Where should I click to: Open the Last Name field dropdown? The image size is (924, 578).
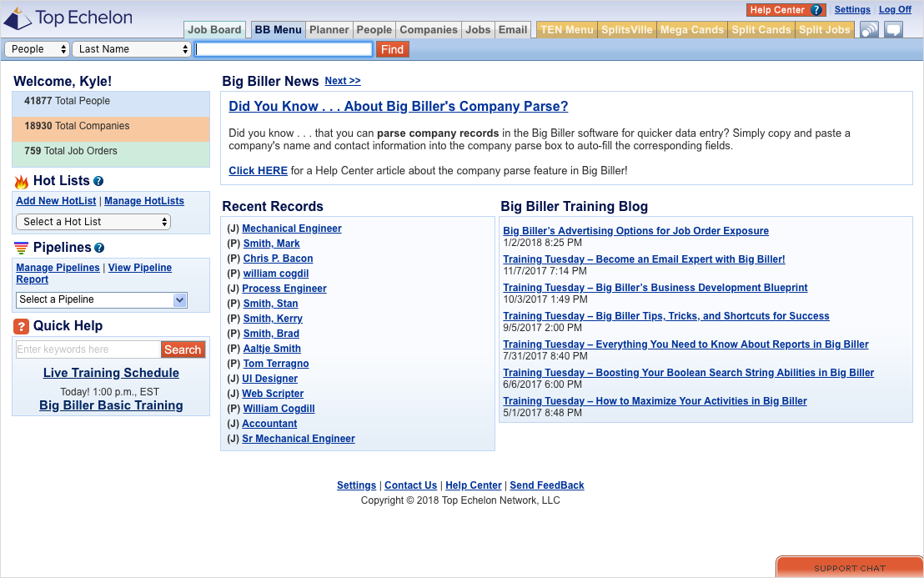click(133, 49)
